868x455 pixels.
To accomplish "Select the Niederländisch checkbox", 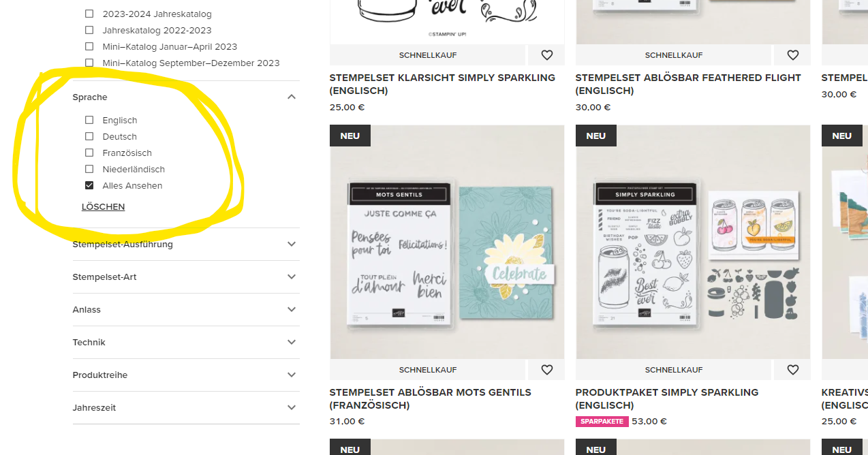I will click(89, 169).
